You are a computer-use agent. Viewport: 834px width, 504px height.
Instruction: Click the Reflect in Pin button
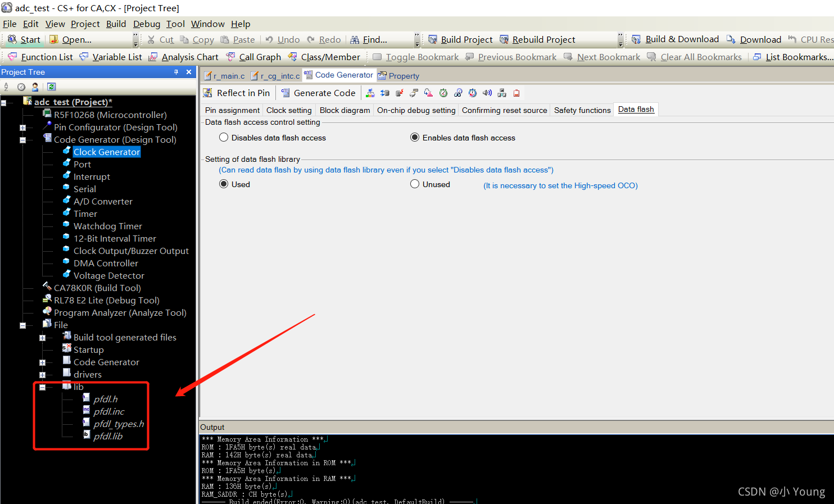tap(237, 93)
